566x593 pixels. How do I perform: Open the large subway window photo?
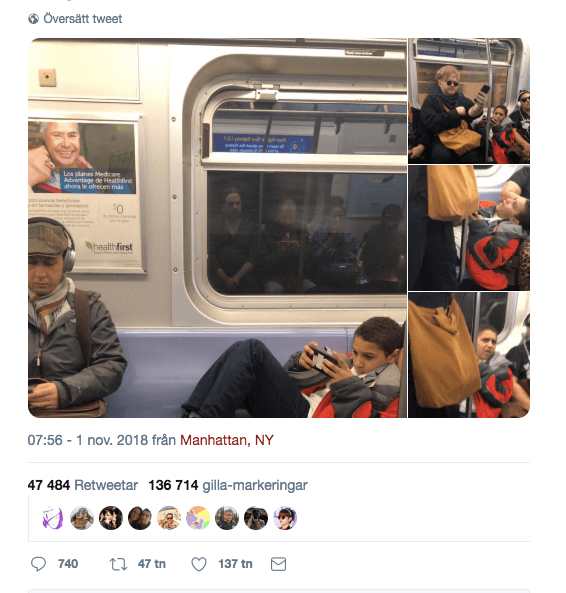coord(217,228)
